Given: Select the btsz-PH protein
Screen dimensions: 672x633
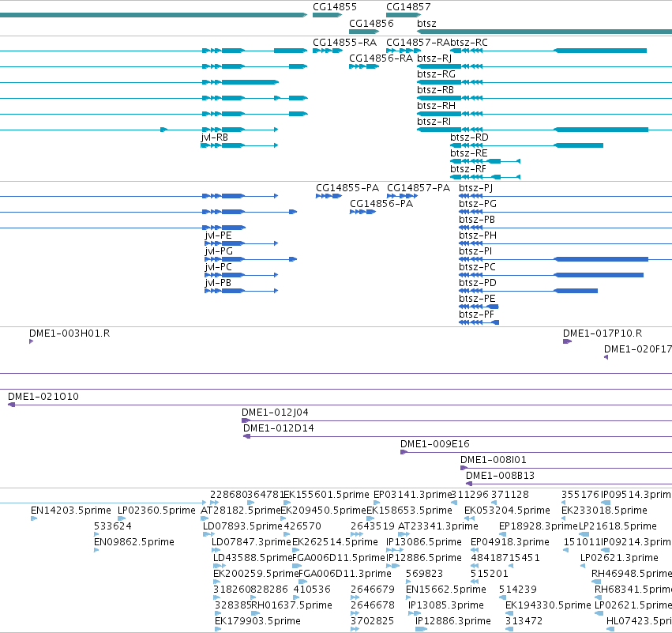Looking at the screenshot, I should point(565,243).
